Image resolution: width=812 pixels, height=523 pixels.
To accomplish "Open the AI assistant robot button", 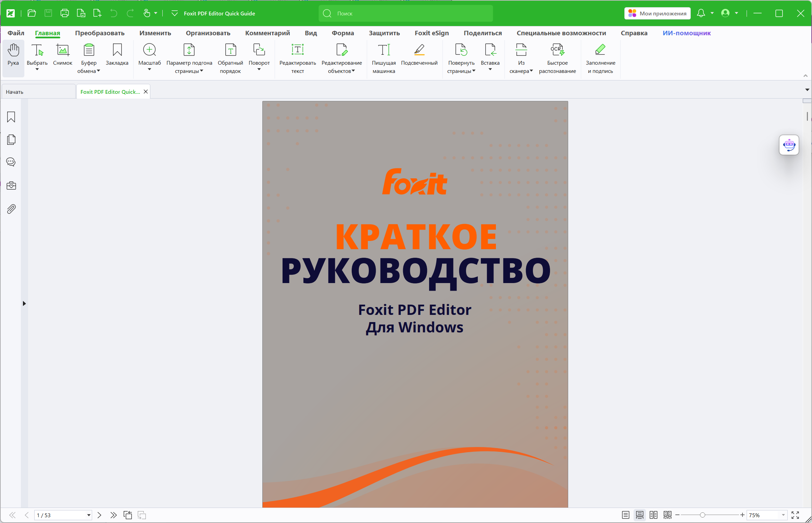I will click(x=789, y=145).
